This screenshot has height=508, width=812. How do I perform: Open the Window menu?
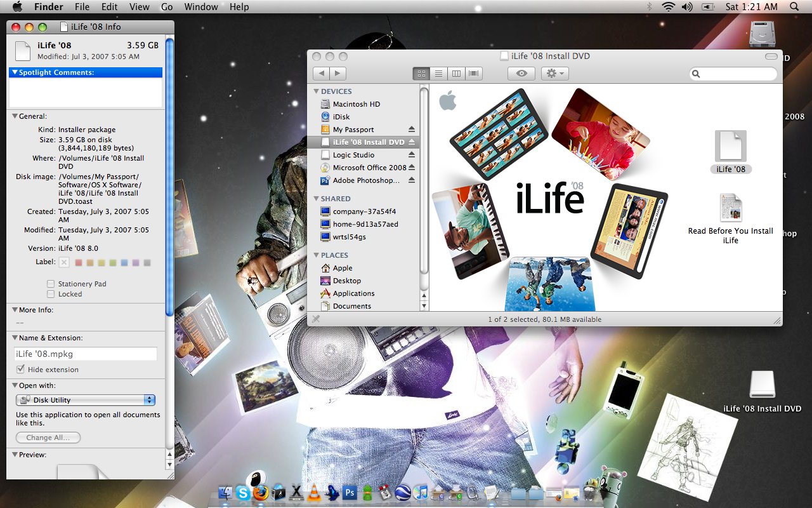[201, 6]
